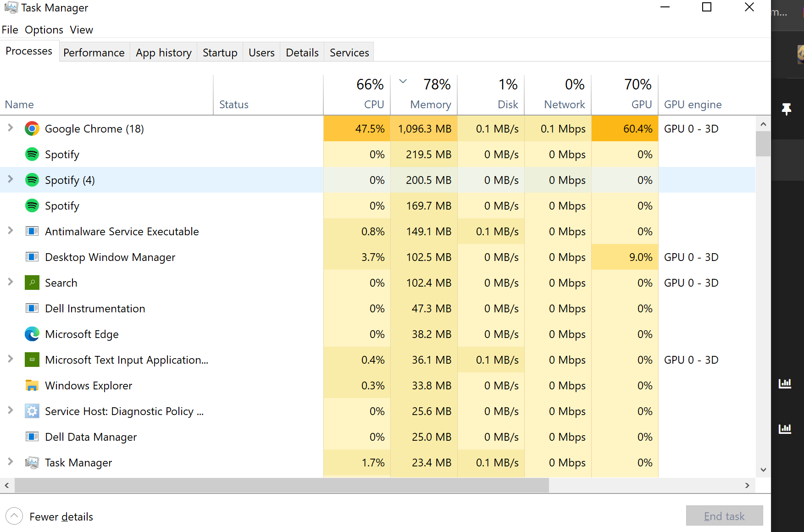Click the Dell Data Manager icon
Screen dimensions: 804x532
point(32,437)
